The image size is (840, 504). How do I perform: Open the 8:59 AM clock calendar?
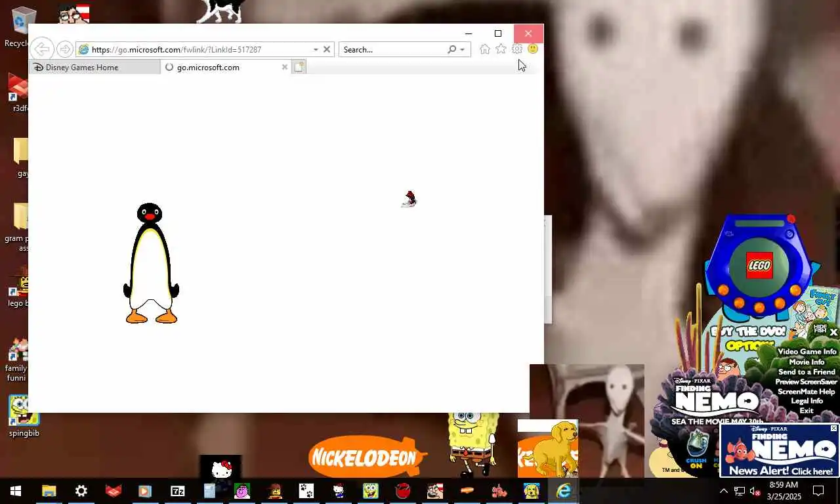(x=784, y=491)
